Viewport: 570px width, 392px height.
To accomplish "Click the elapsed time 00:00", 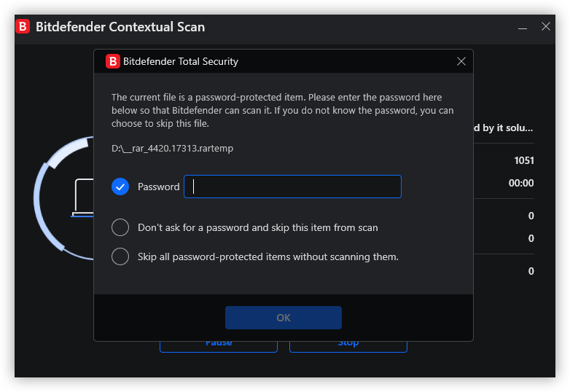I will [x=521, y=183].
